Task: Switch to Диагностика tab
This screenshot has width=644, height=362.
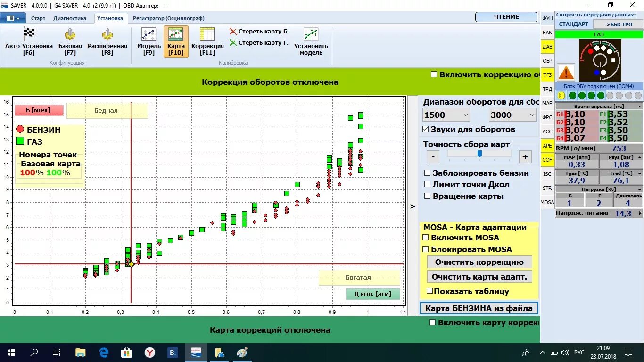Action: 70,18
